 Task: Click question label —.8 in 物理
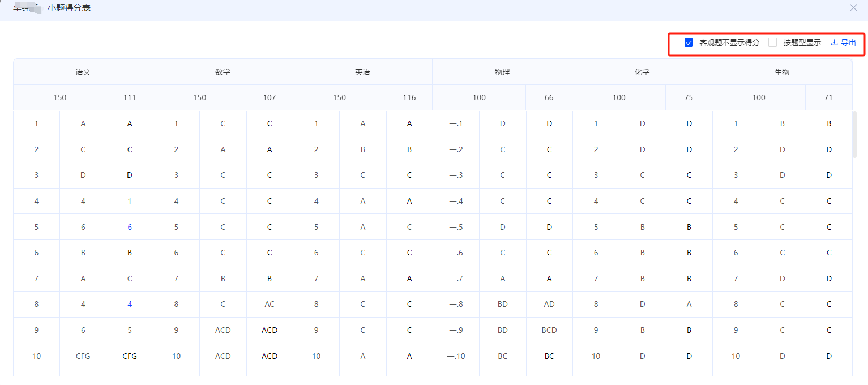pos(456,304)
